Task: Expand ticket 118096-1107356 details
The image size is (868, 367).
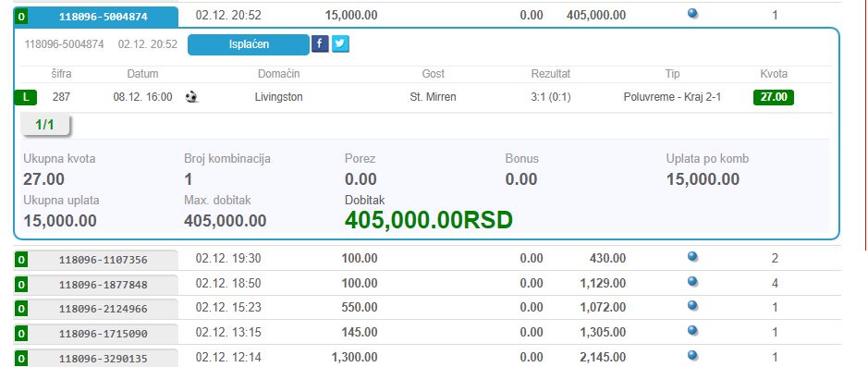Action: [x=103, y=260]
